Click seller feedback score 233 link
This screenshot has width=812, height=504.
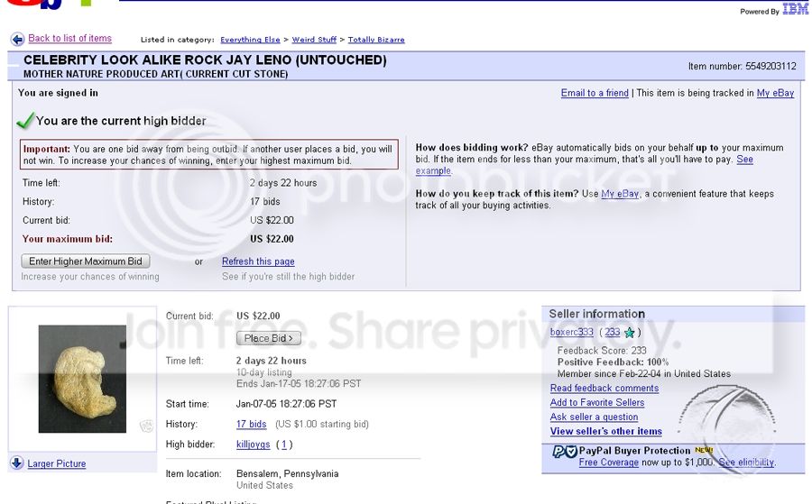tap(612, 332)
